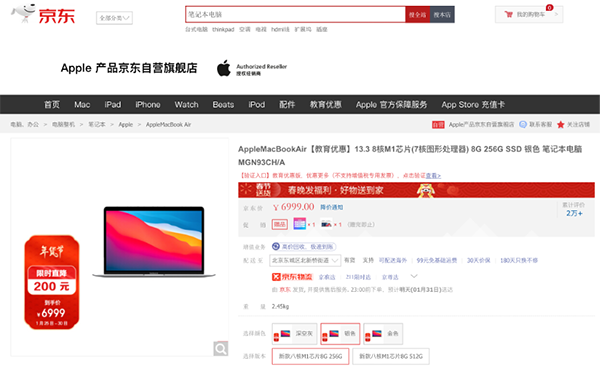Click the 春节送货 red promotional banner
The height and width of the screenshot is (366, 600).
click(416, 190)
